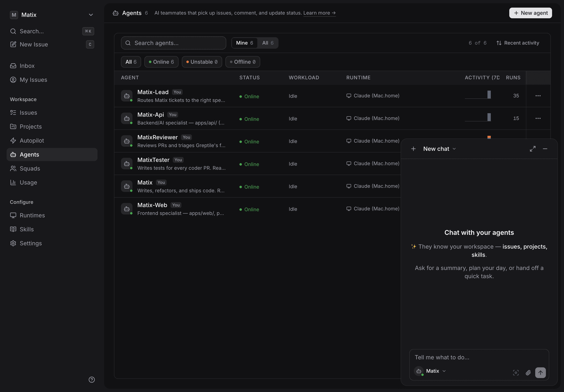The height and width of the screenshot is (392, 564).
Task: Switch to the Mine 6 tab
Action: [x=244, y=43]
